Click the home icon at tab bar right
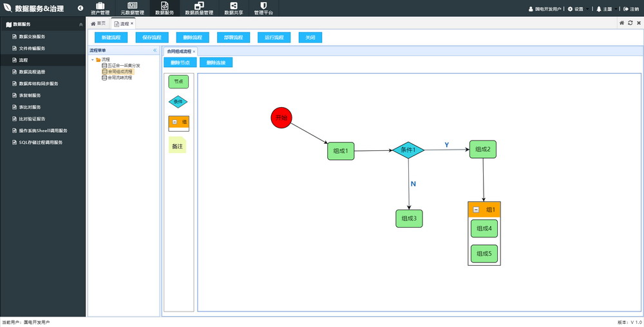 [621, 23]
